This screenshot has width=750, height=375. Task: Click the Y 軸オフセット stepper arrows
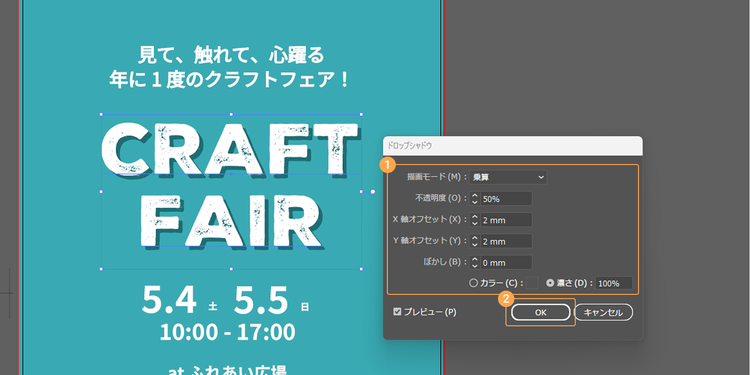tap(474, 241)
